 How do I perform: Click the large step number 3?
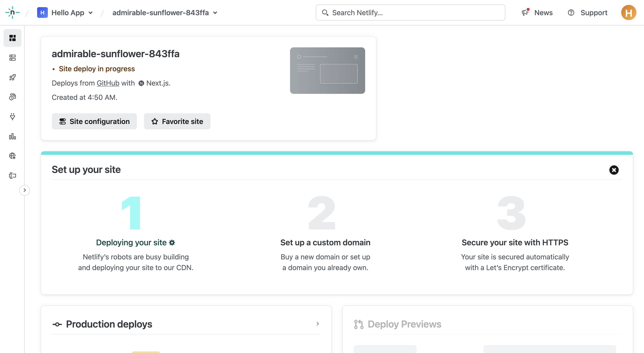(x=511, y=213)
